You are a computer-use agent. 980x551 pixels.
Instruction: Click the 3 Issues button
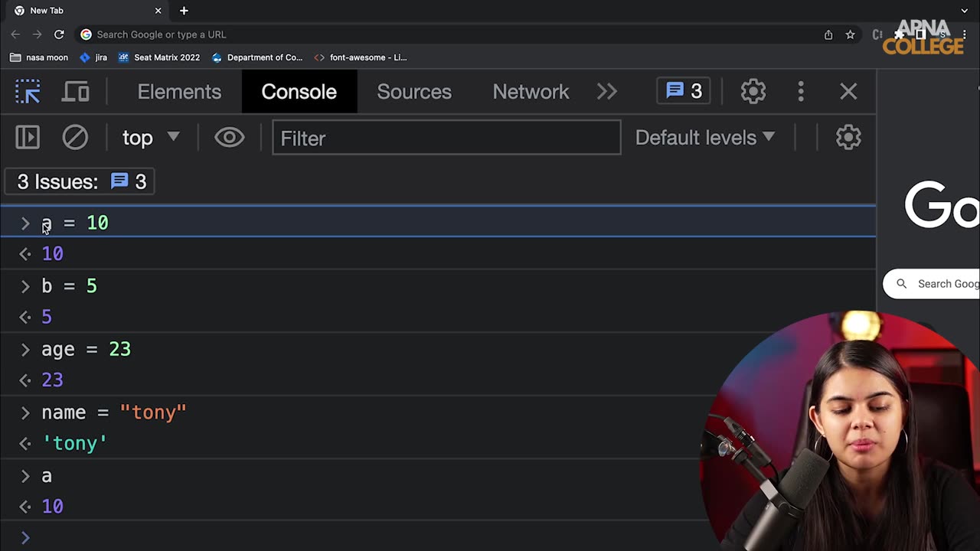81,181
